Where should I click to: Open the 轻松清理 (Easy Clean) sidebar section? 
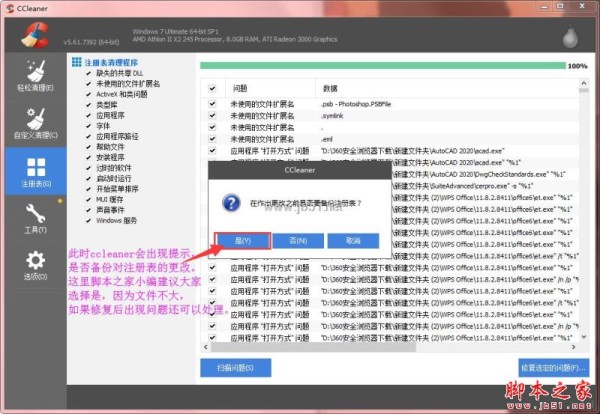tap(34, 77)
